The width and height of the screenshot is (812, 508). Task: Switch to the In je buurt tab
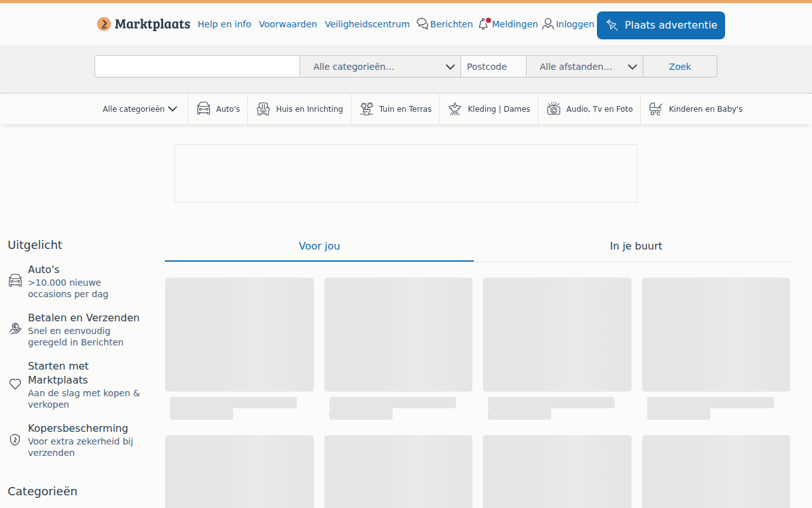coord(636,246)
